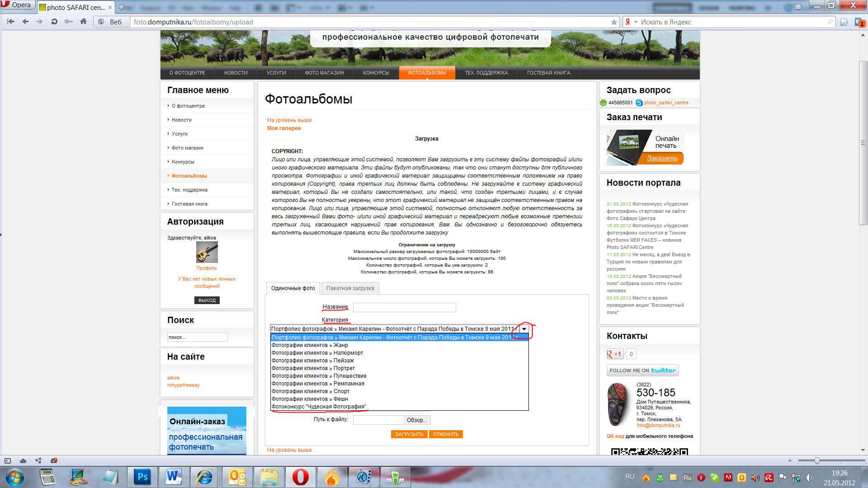868x488 pixels.
Task: Open Opera panels toggle icon in status bar
Action: coord(7,461)
